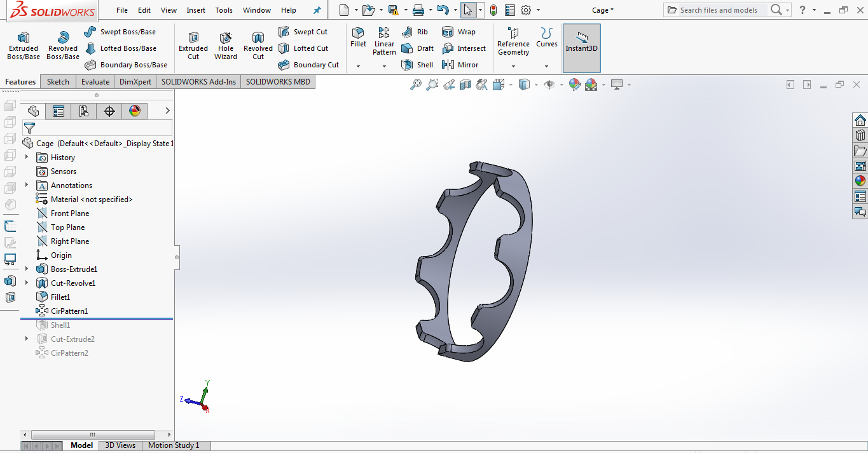Screen dimensions: 868x453
Task: Open SOLIDWORKS Resources home pane
Action: click(x=860, y=120)
